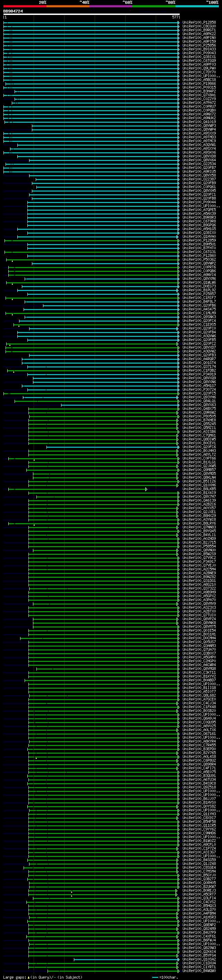222x980 pixels.
Task: Select the UniRef100_P34919 label
Action: 199,374
